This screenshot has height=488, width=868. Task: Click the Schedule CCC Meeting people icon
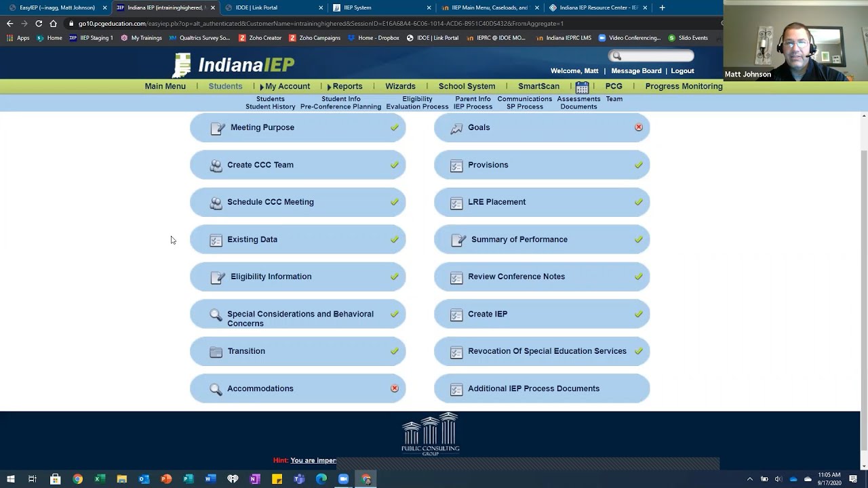(216, 203)
